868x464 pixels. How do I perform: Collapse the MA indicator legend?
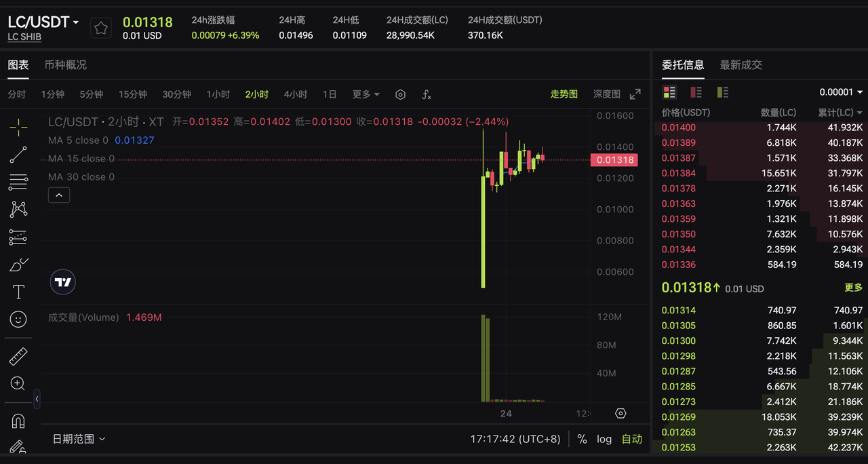click(x=59, y=195)
